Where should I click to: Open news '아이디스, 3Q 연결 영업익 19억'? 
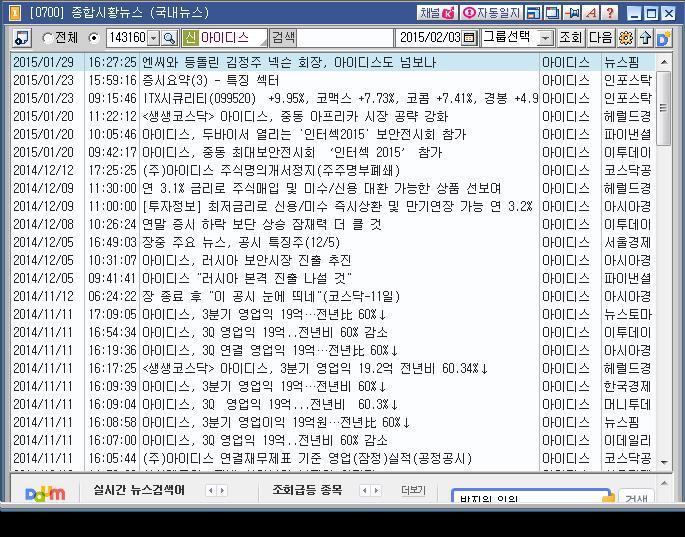[x=333, y=351]
